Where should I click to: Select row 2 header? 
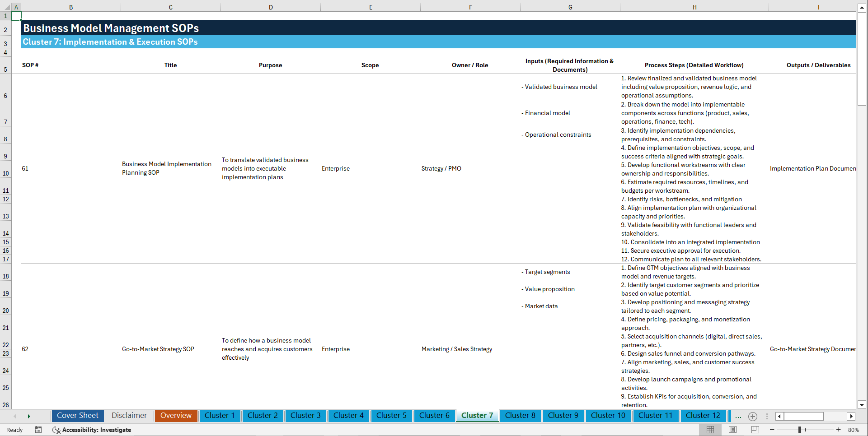click(x=5, y=28)
